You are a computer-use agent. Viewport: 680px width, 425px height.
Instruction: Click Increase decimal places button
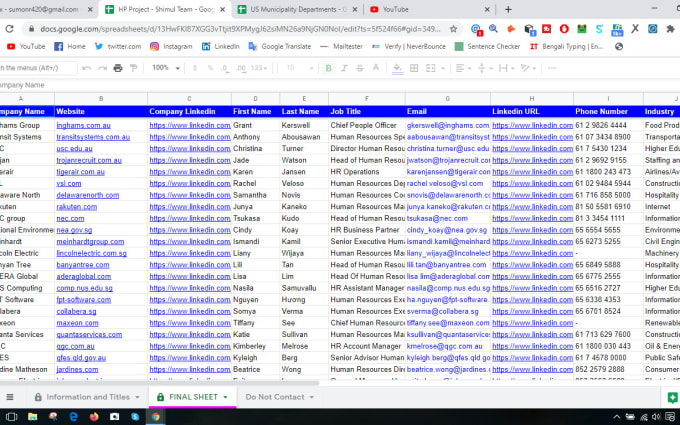tap(241, 68)
